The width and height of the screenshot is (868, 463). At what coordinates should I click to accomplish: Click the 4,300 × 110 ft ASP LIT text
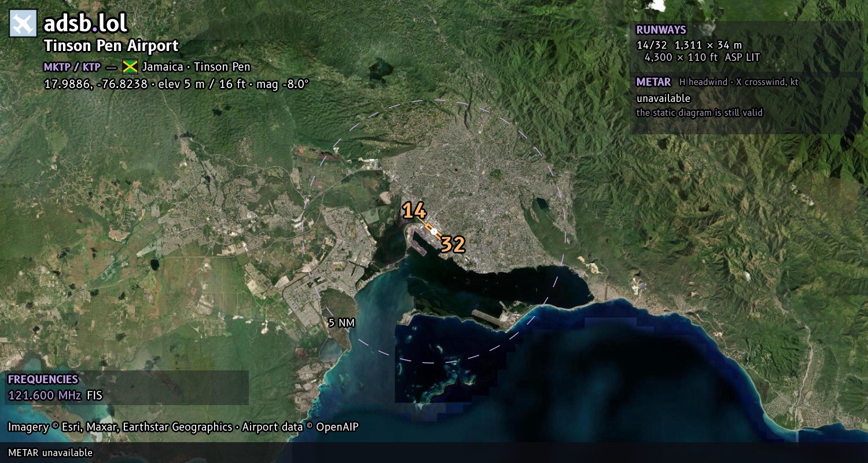tap(702, 57)
